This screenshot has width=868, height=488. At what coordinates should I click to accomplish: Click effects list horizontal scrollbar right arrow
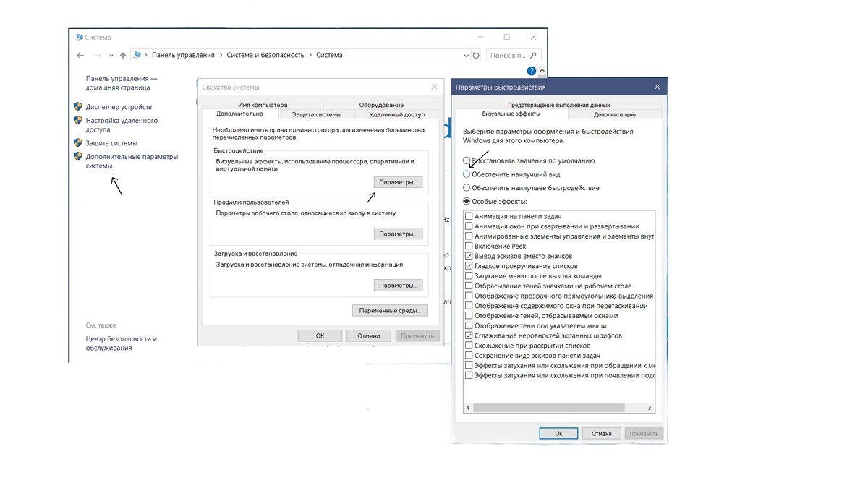pyautogui.click(x=650, y=408)
